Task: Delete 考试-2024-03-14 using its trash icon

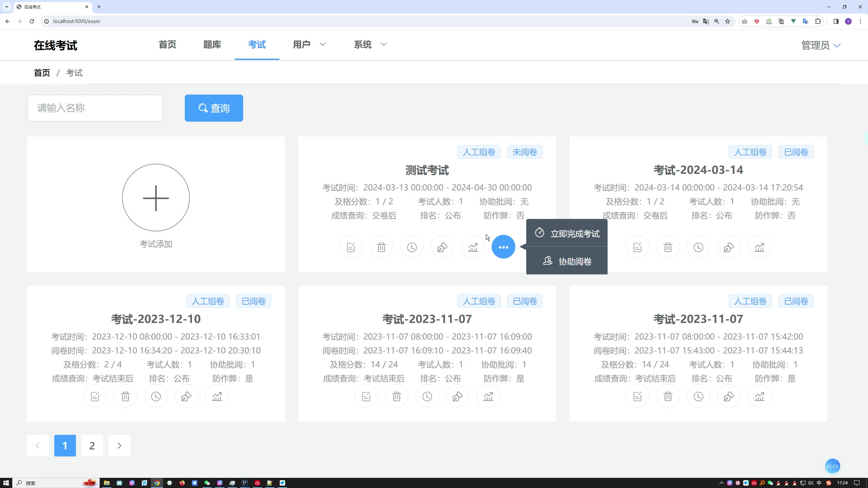Action: [x=668, y=247]
